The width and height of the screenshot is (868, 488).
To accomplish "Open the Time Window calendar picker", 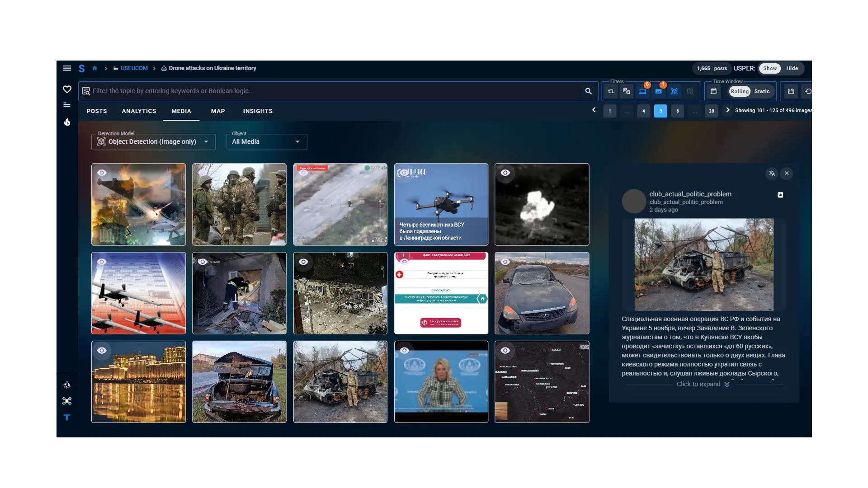I will coord(713,91).
